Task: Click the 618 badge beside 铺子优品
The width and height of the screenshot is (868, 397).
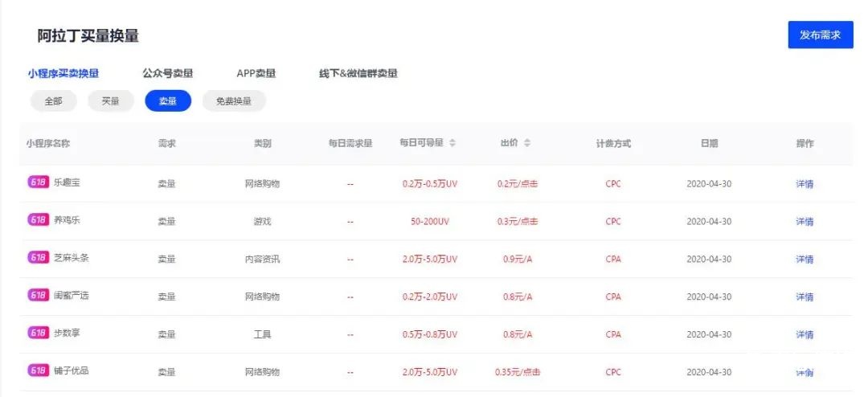Action: (38, 370)
